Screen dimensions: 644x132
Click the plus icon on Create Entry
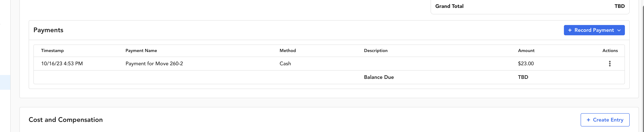588,120
